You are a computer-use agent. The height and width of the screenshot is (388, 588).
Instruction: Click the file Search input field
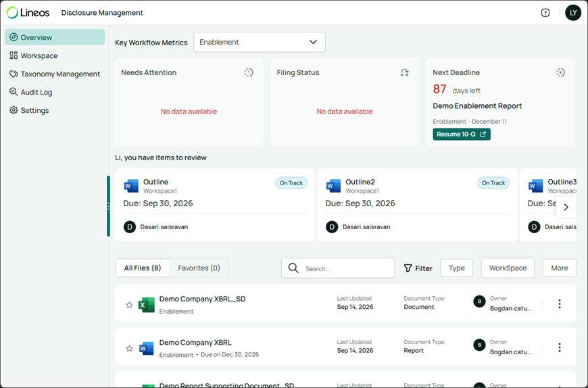(x=338, y=268)
